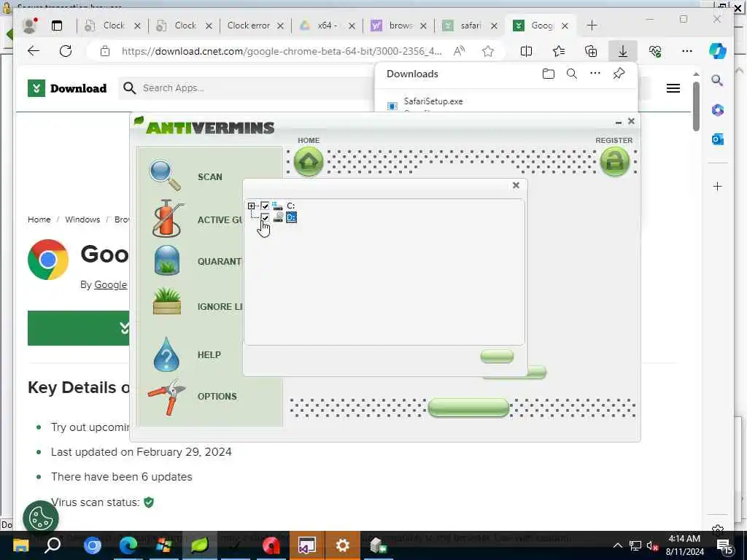Pin the Downloads panel
Screen dimensions: 747x560
619,74
